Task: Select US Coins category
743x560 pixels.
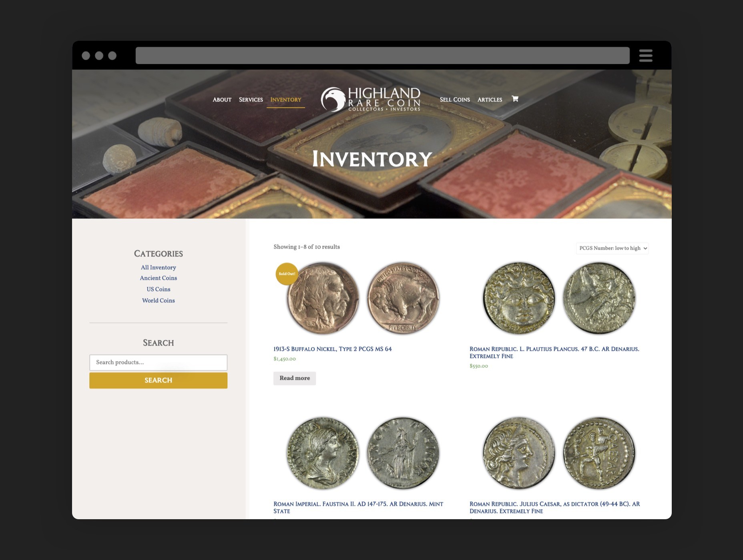Action: (x=159, y=289)
